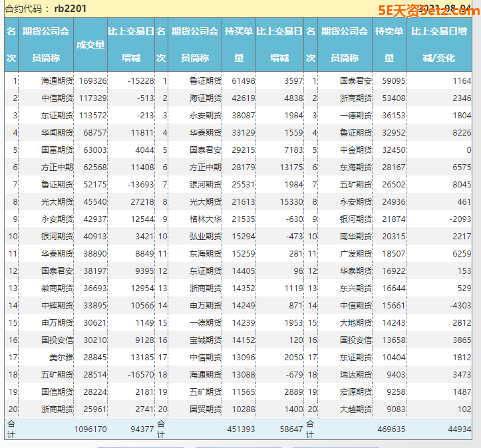Click 国富期货 member name

(x=57, y=150)
